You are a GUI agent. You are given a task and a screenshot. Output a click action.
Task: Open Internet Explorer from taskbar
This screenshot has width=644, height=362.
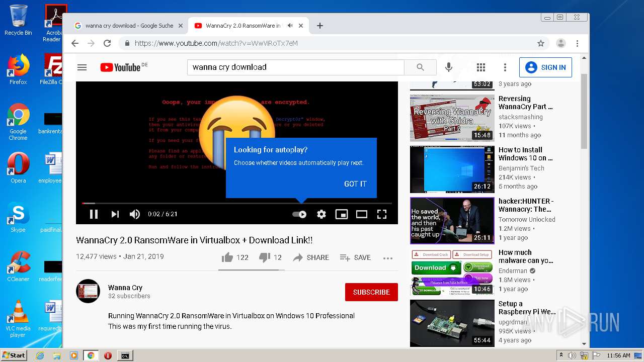point(40,355)
